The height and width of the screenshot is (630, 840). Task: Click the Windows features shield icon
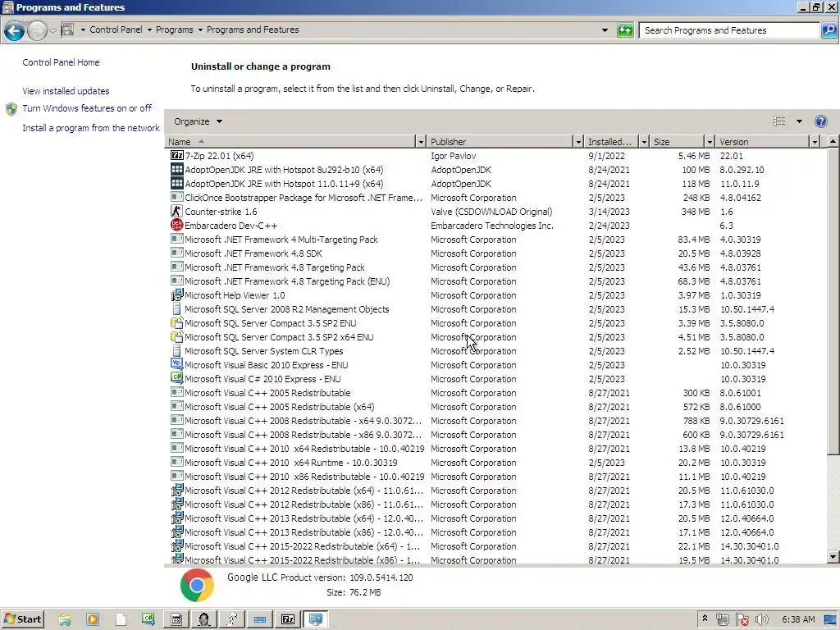[x=11, y=109]
